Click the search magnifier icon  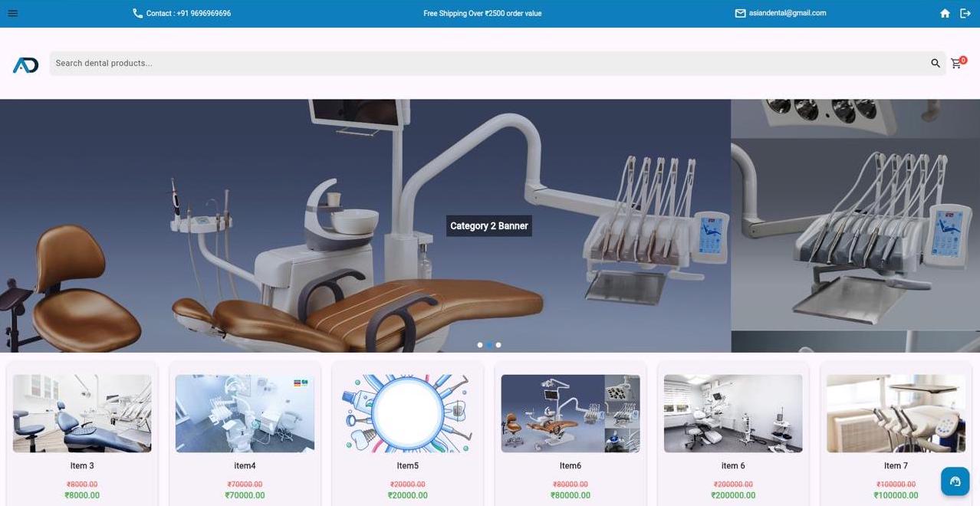[x=935, y=63]
